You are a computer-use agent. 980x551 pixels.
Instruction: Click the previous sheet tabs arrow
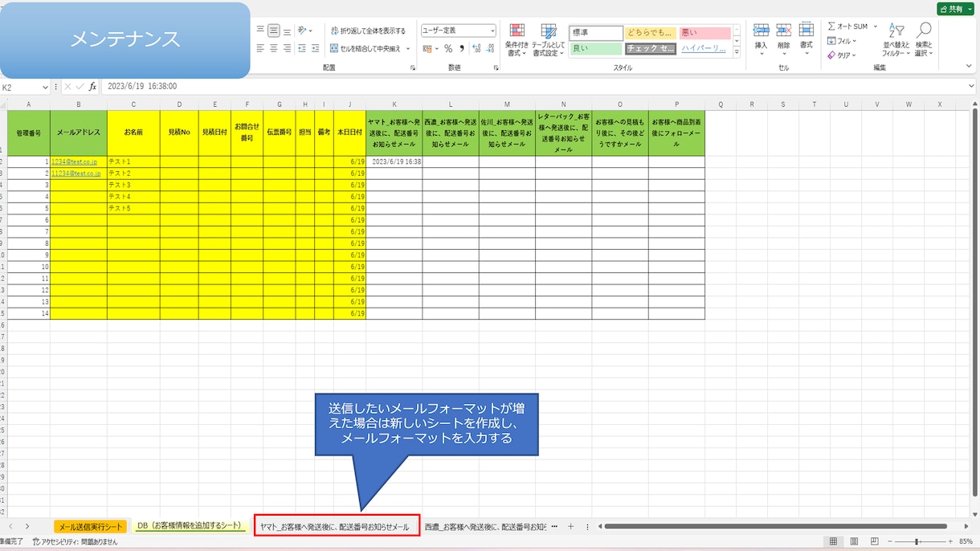point(10,527)
